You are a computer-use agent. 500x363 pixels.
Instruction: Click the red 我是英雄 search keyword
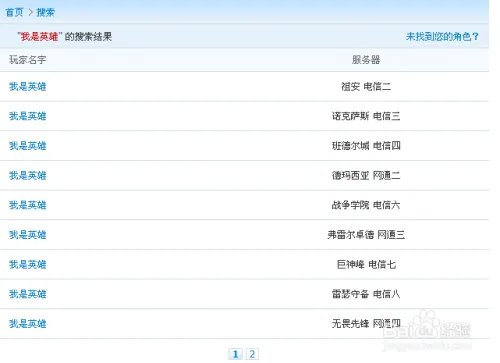pyautogui.click(x=39, y=36)
